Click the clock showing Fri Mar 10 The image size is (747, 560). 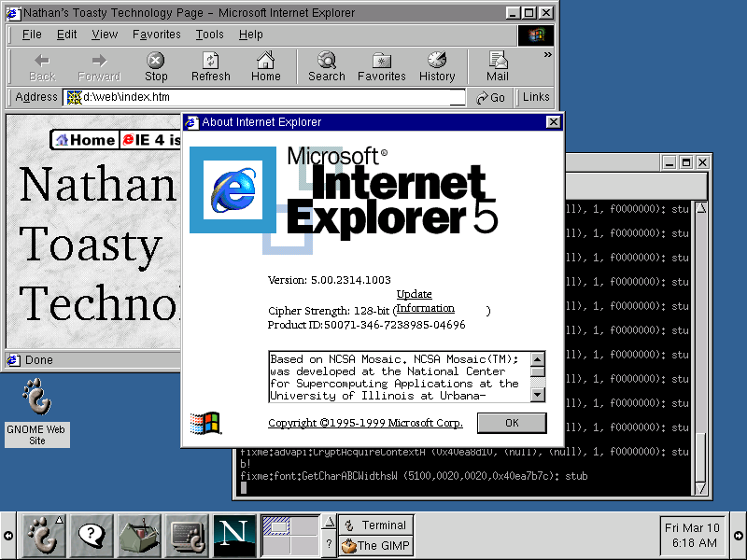pos(692,535)
